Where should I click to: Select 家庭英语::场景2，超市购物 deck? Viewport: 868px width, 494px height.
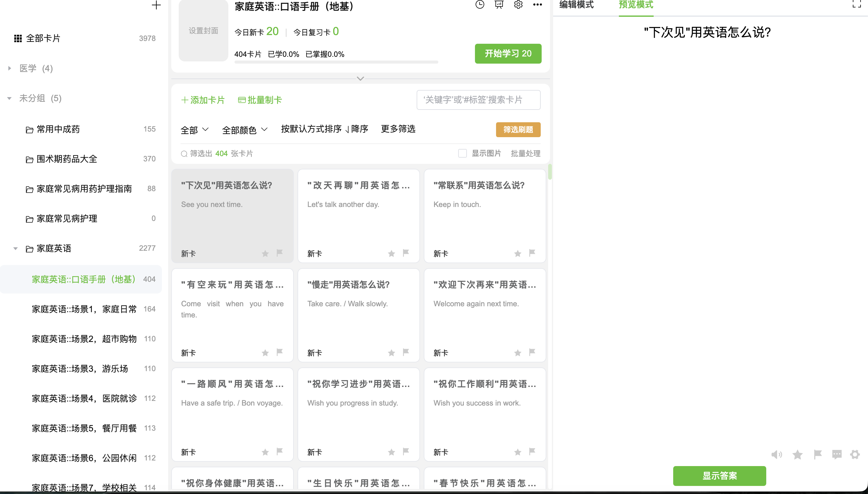click(81, 339)
